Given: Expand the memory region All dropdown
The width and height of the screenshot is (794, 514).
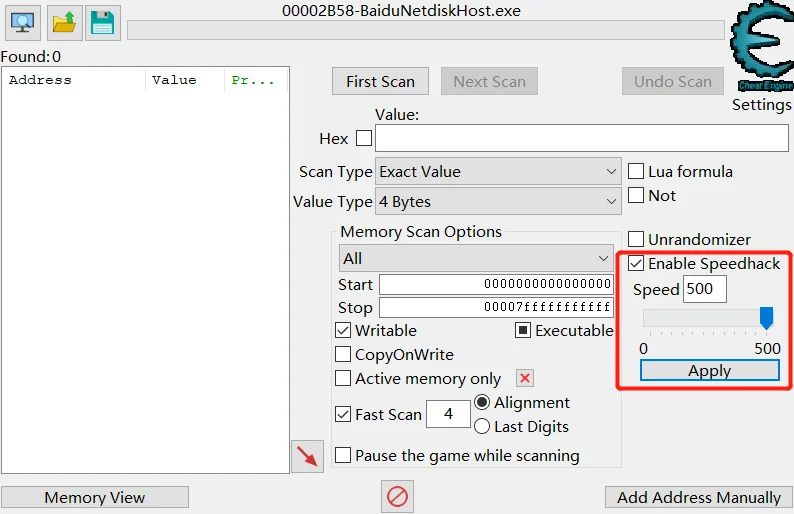Looking at the screenshot, I should pyautogui.click(x=476, y=258).
